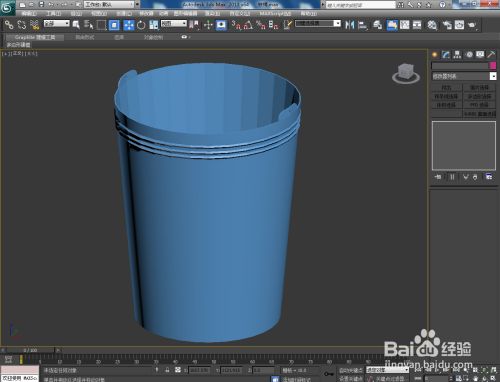
Task: Toggle Show End Result in modifier stack
Action: (x=452, y=177)
